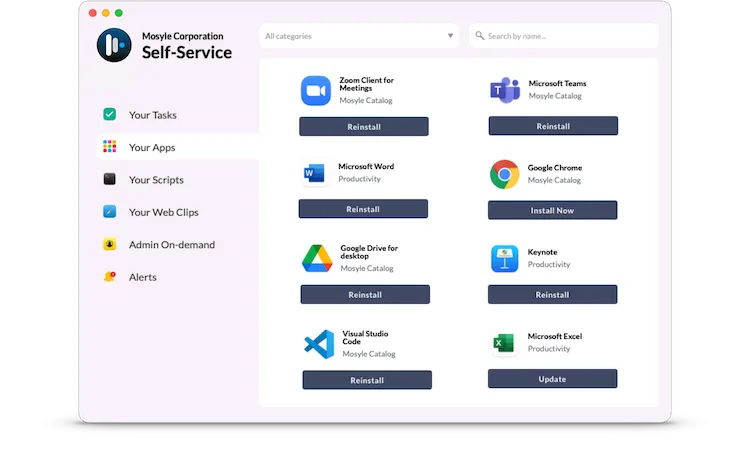The image size is (750, 472).
Task: Click the Google Drive app icon
Action: click(317, 258)
